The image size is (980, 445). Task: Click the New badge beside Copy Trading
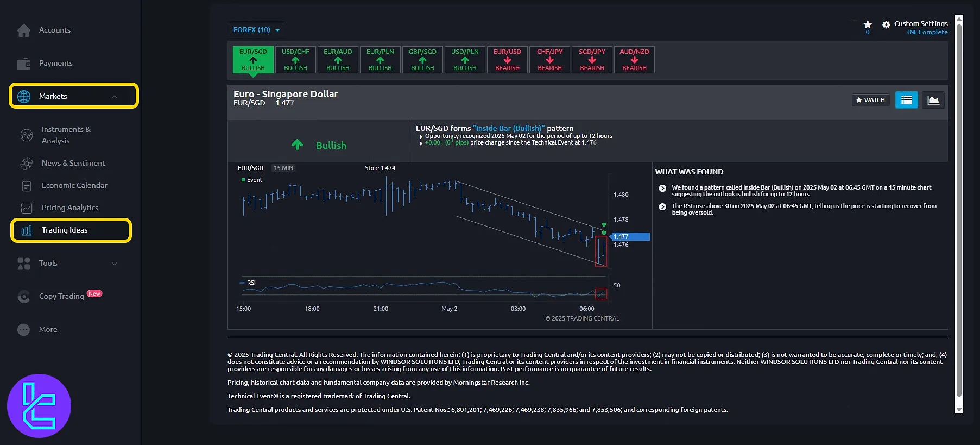pyautogui.click(x=94, y=294)
